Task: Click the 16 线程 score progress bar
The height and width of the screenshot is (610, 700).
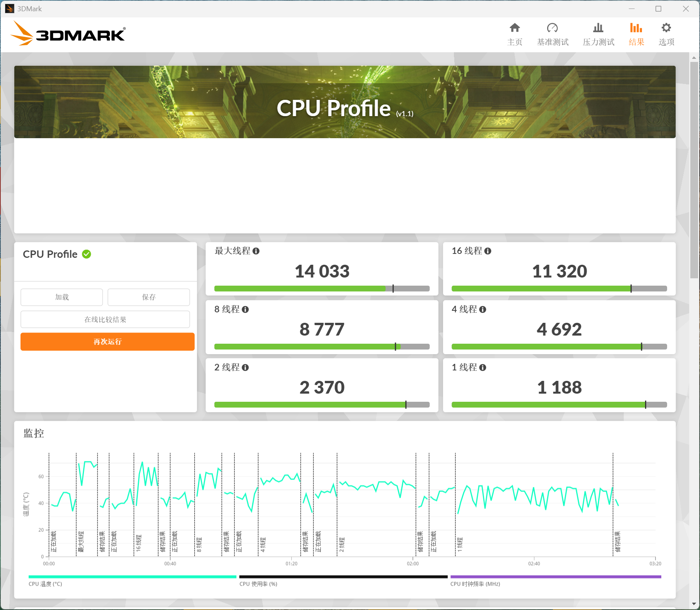Action: pyautogui.click(x=559, y=289)
